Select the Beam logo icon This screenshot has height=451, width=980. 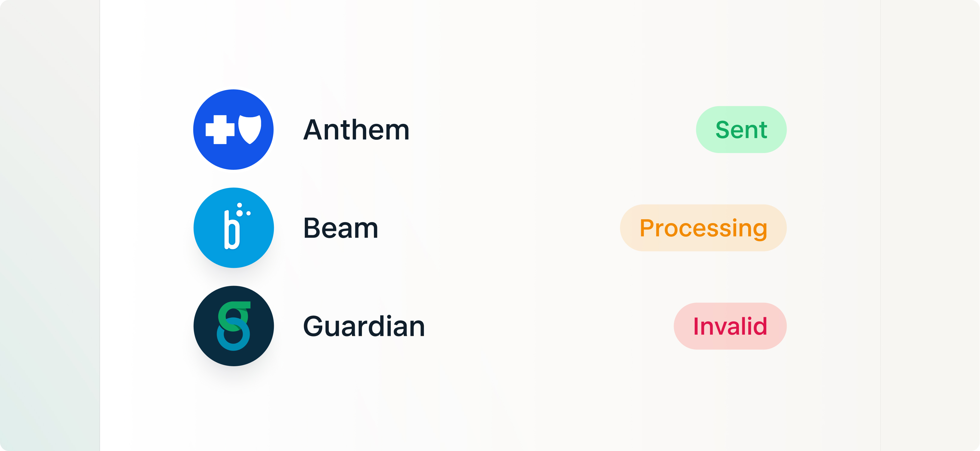tap(233, 228)
